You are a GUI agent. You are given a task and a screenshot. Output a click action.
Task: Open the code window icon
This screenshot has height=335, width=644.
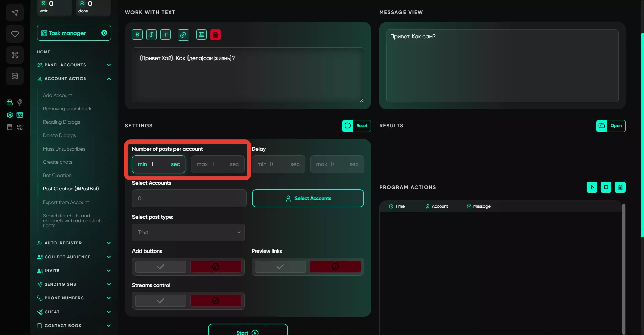pos(20,115)
